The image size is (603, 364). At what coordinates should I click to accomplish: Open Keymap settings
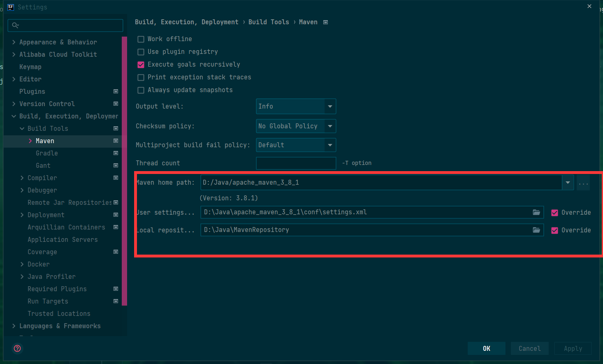click(30, 67)
